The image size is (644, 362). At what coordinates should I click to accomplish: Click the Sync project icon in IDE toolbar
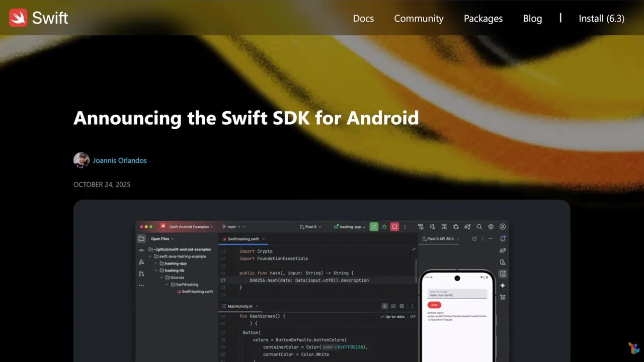[467, 227]
